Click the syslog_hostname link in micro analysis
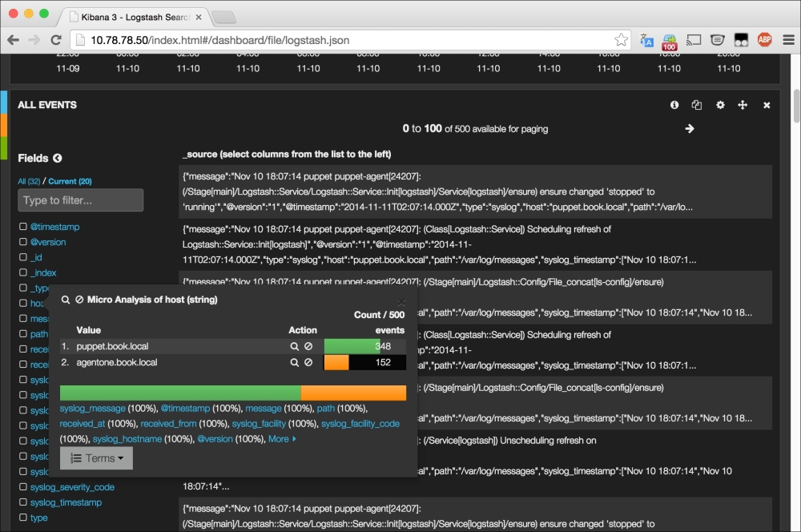 (127, 439)
